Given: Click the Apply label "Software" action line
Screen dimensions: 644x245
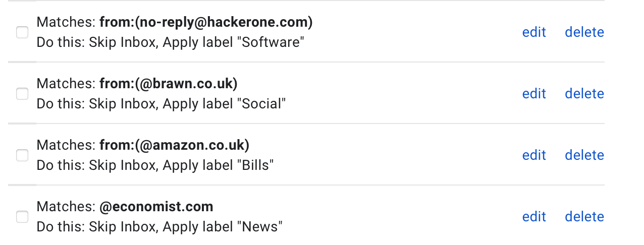Looking at the screenshot, I should (x=171, y=42).
